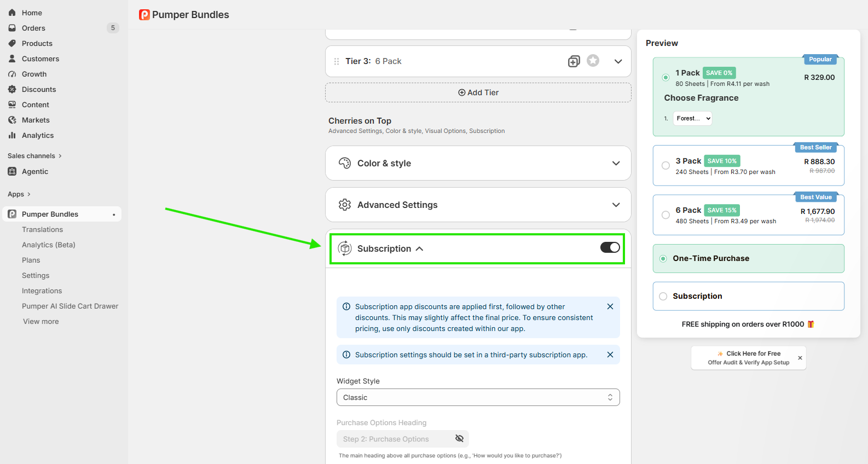Open the Orders menu label
This screenshot has height=464, width=868.
(x=33, y=28)
